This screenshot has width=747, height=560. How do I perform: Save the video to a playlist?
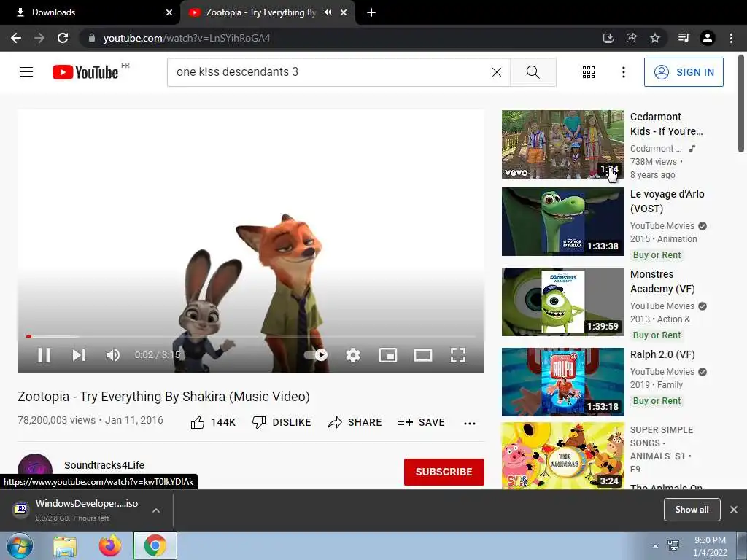point(421,422)
